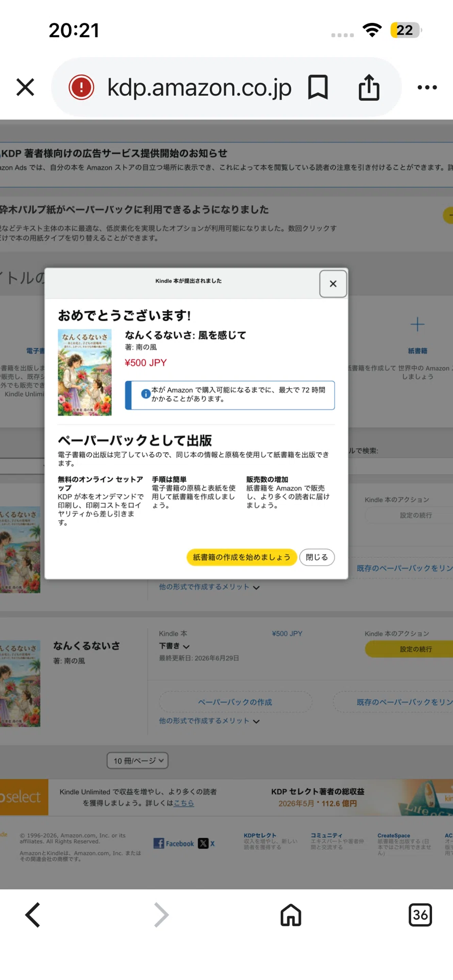Expand the first 他の形式で作成するメリット chevron

click(256, 587)
